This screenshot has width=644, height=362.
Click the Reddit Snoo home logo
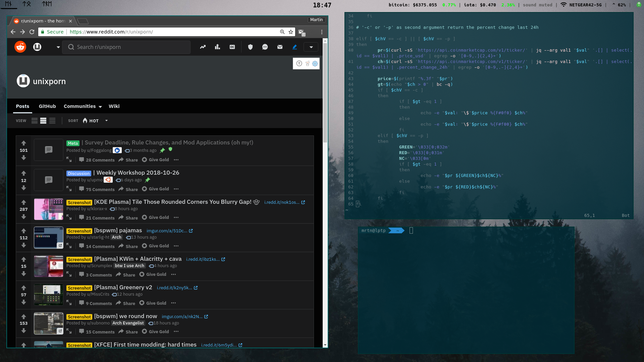[x=20, y=47]
